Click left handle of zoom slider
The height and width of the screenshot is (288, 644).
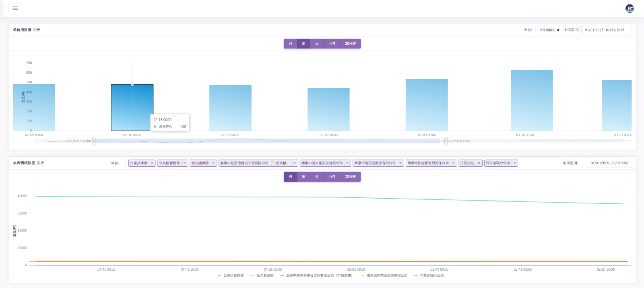pos(94,141)
